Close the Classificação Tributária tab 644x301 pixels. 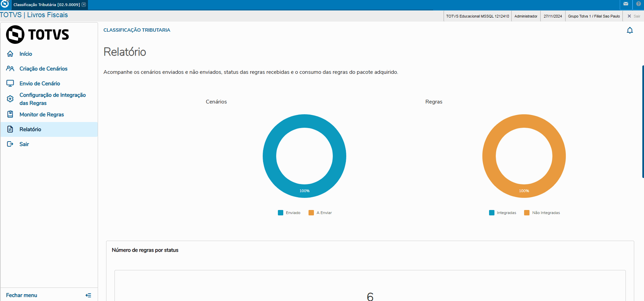tap(84, 4)
